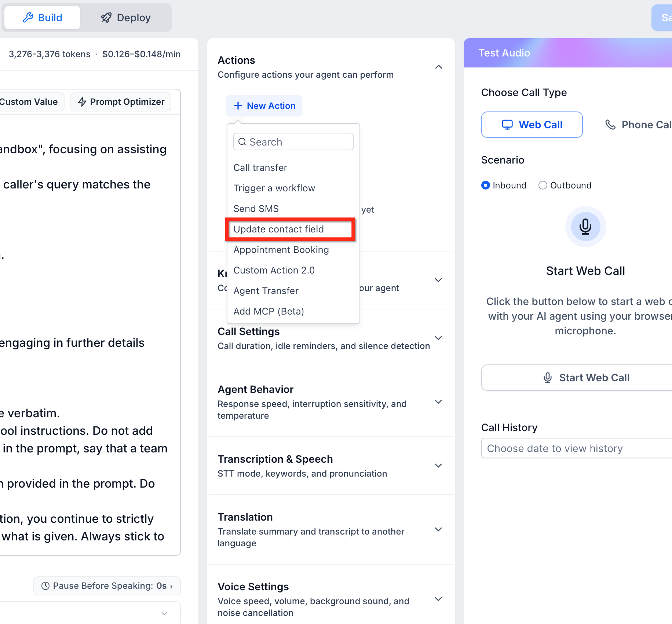This screenshot has height=624, width=672.
Task: Select Add MCP (Beta) menu option
Action: click(x=269, y=311)
